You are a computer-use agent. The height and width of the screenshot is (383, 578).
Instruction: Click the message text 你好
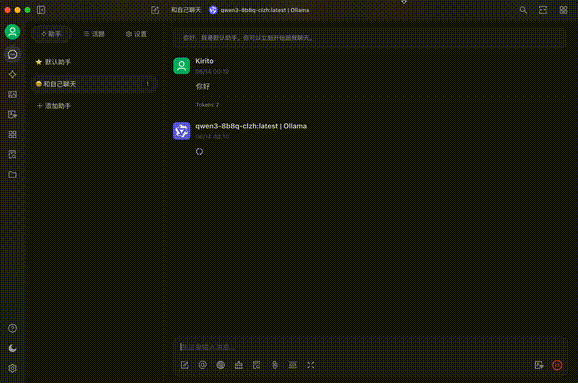203,86
